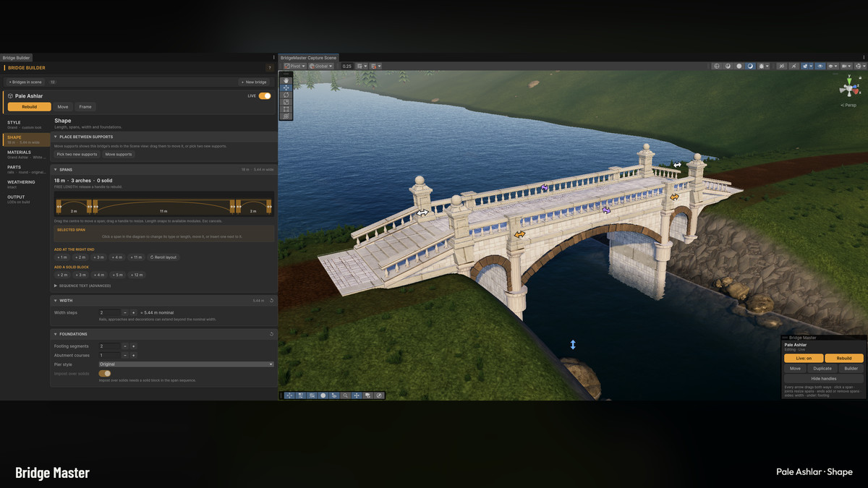Open the Global handle rotation dropdown
Image resolution: width=868 pixels, height=488 pixels.
321,66
